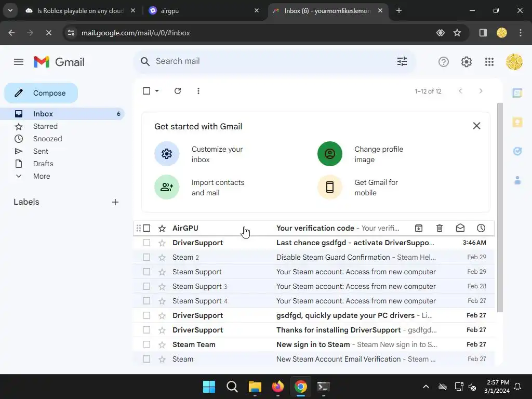Create a new label with plus icon
This screenshot has height=399, width=532.
[x=115, y=202]
